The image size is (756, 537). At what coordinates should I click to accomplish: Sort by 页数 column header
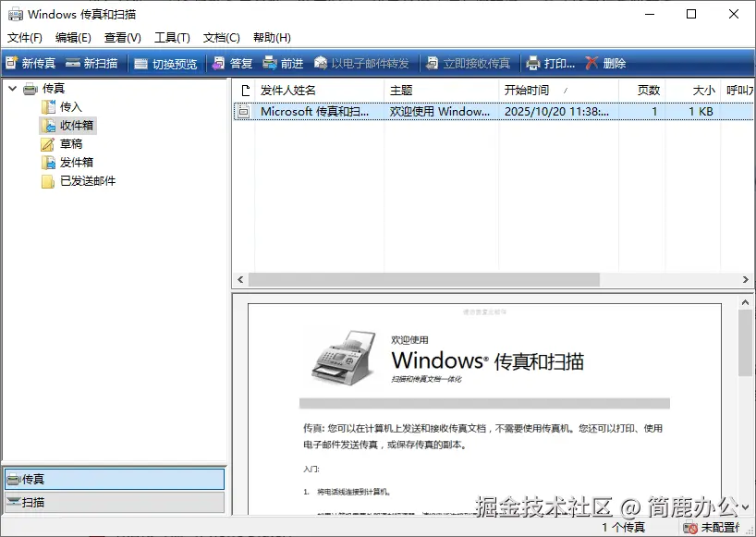tap(641, 91)
